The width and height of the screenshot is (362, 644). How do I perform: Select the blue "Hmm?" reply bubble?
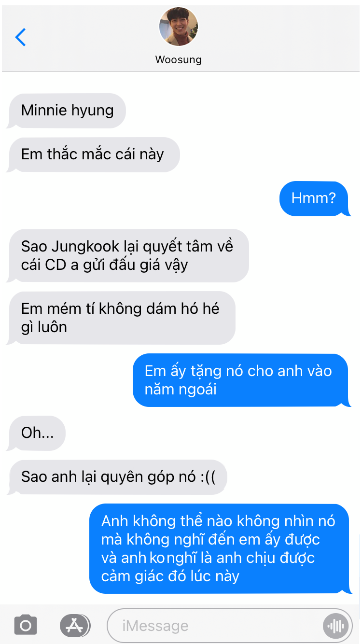[x=315, y=198]
